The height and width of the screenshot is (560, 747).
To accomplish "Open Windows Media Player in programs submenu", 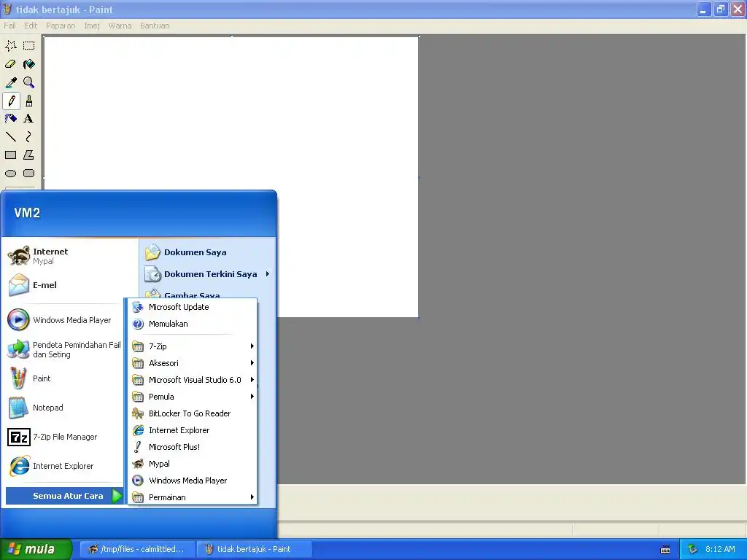I will click(193, 481).
